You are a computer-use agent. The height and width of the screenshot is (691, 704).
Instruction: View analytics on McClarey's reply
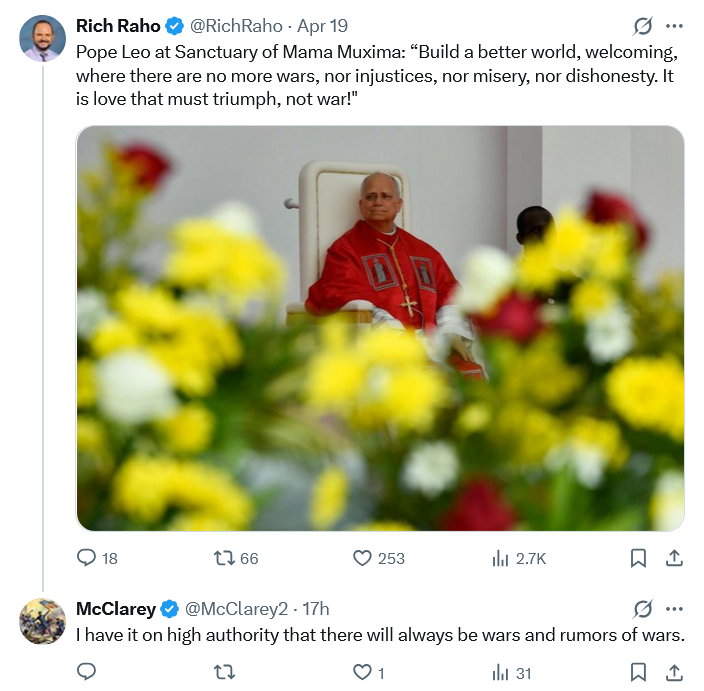click(x=501, y=672)
